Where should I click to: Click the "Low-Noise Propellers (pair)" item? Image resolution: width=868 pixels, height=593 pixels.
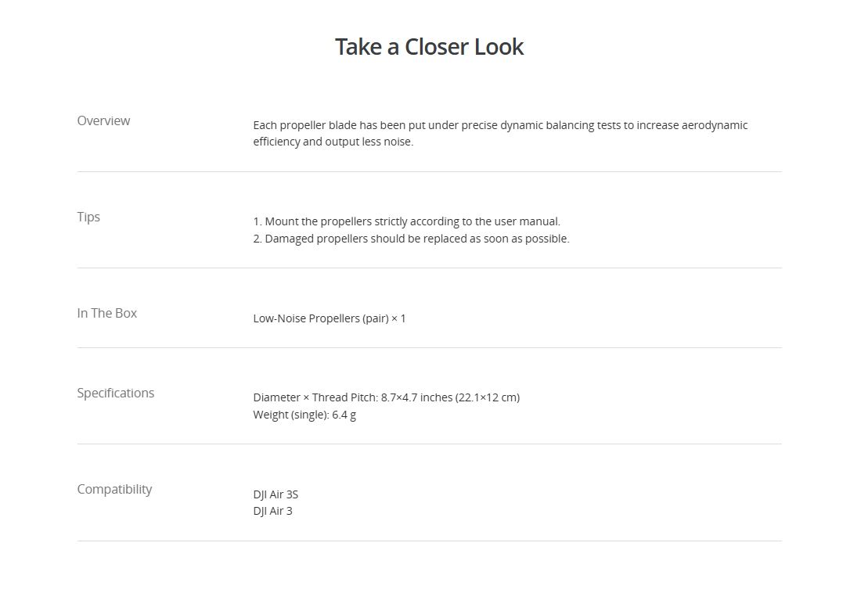click(320, 318)
